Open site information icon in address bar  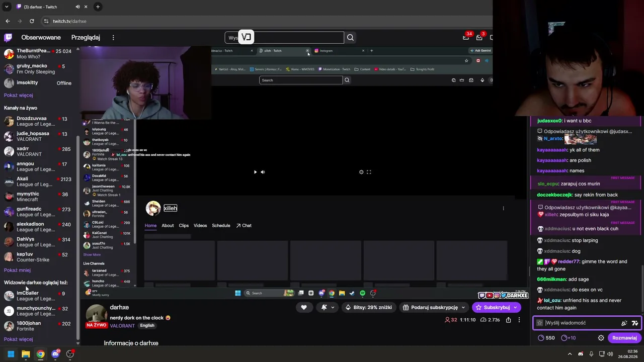coord(46,21)
